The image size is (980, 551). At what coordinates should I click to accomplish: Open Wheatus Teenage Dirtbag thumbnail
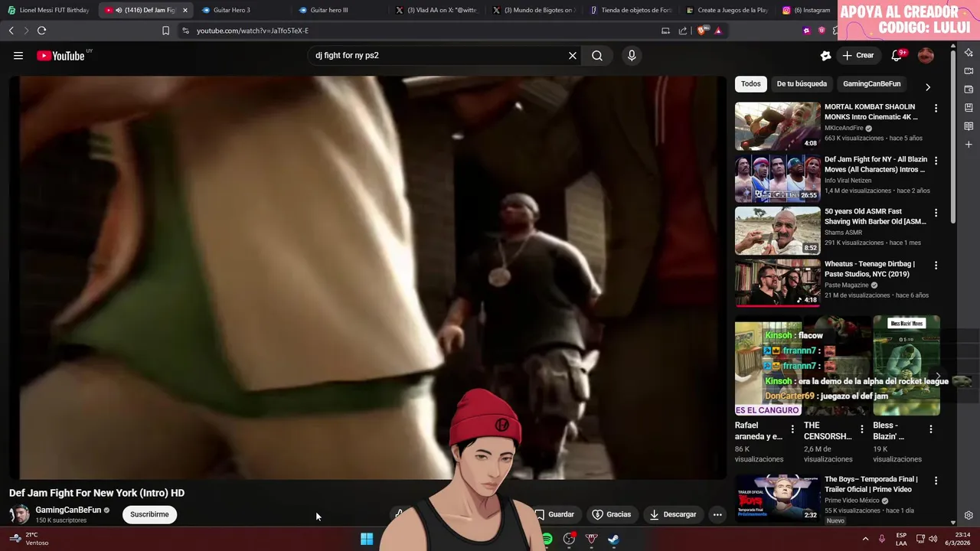click(777, 283)
